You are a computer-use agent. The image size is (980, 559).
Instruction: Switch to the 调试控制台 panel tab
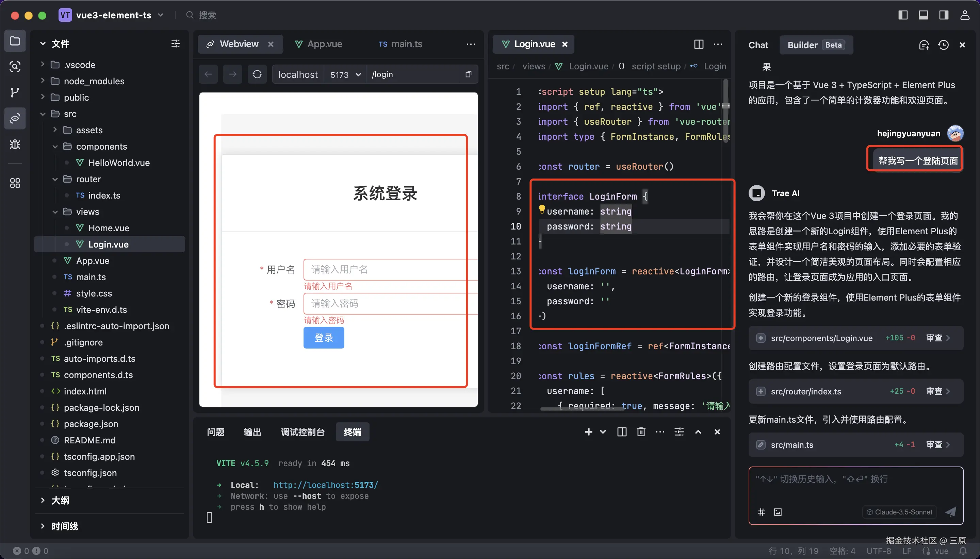[302, 432]
